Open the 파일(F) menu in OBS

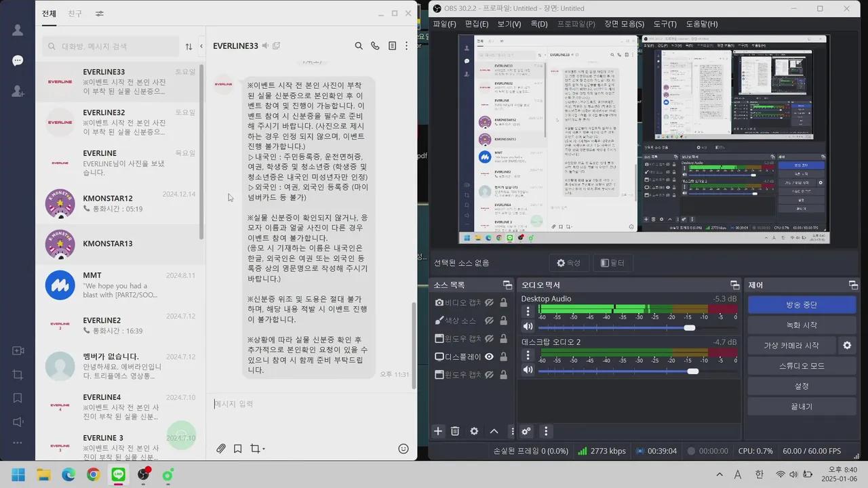445,24
